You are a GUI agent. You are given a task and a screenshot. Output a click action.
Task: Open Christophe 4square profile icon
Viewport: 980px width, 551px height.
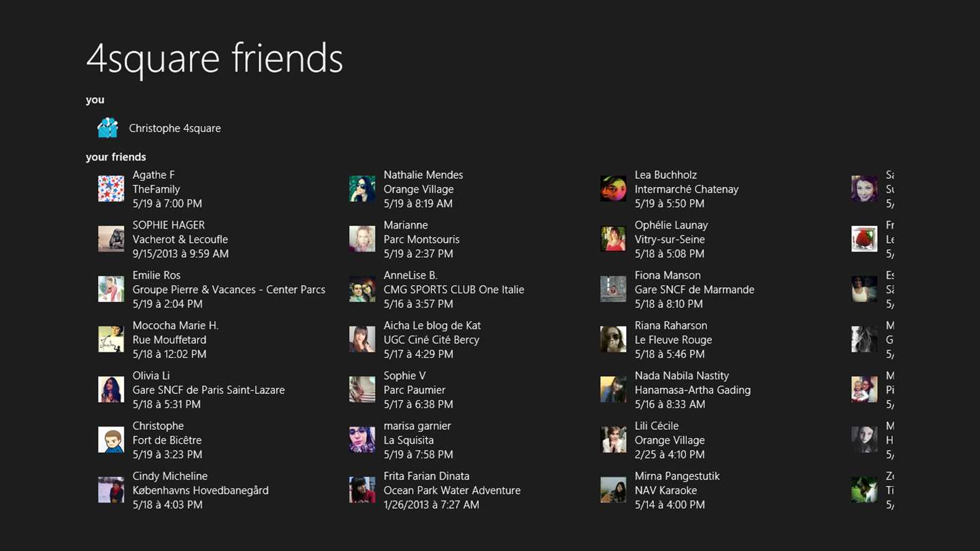click(x=108, y=127)
